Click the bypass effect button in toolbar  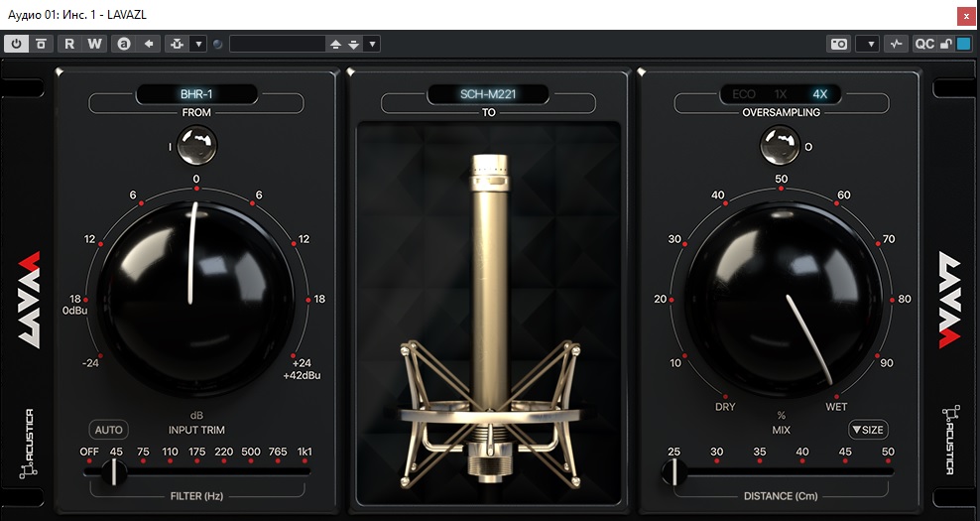pos(42,44)
